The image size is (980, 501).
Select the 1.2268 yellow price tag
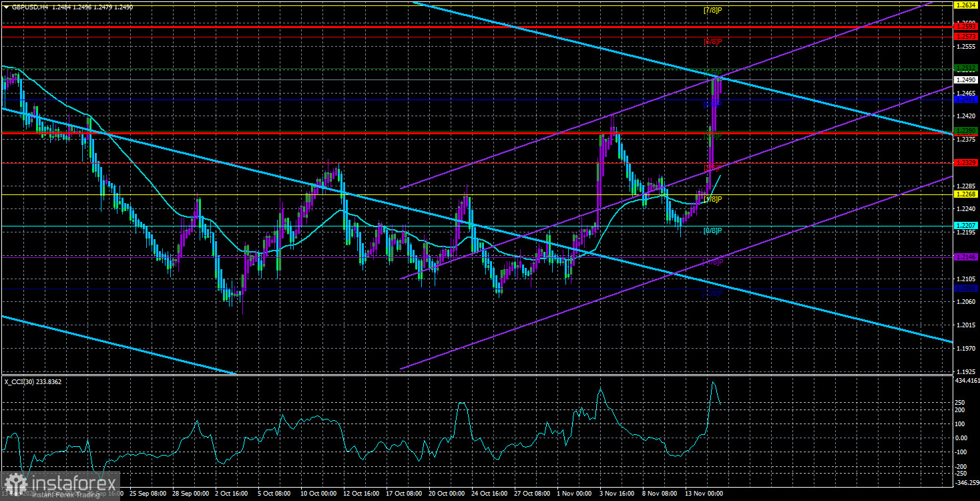point(966,194)
